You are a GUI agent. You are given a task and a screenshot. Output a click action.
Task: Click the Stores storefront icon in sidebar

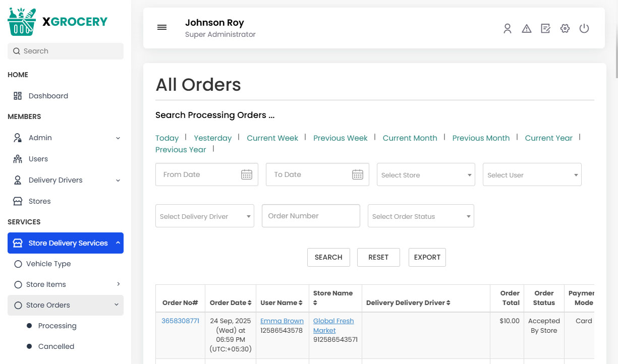[17, 201]
